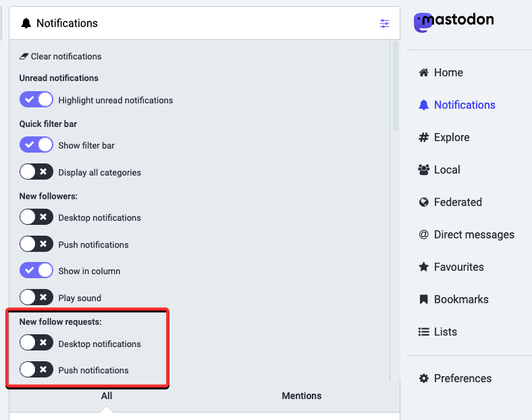Select the All filter tab
Image resolution: width=532 pixels, height=420 pixels.
107,396
